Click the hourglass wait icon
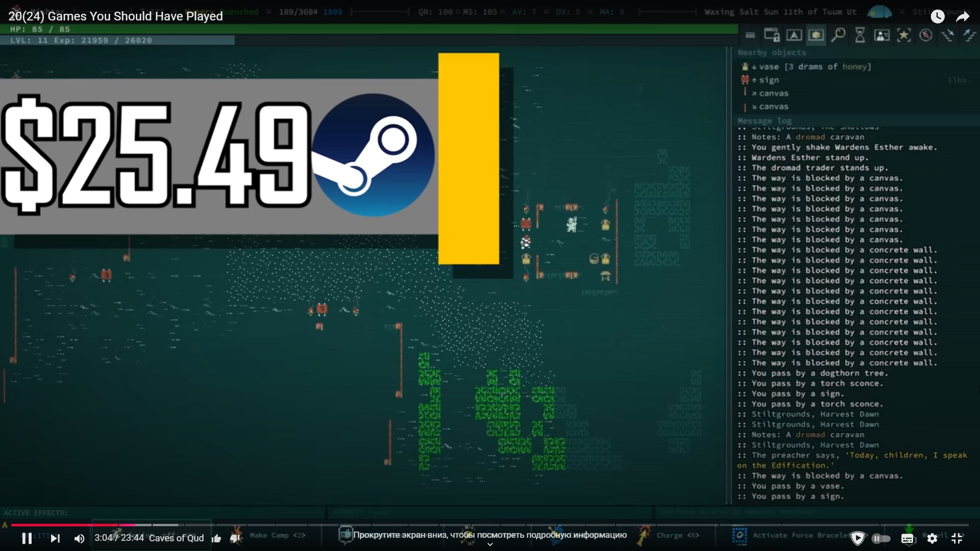The image size is (980, 551). coord(860,35)
